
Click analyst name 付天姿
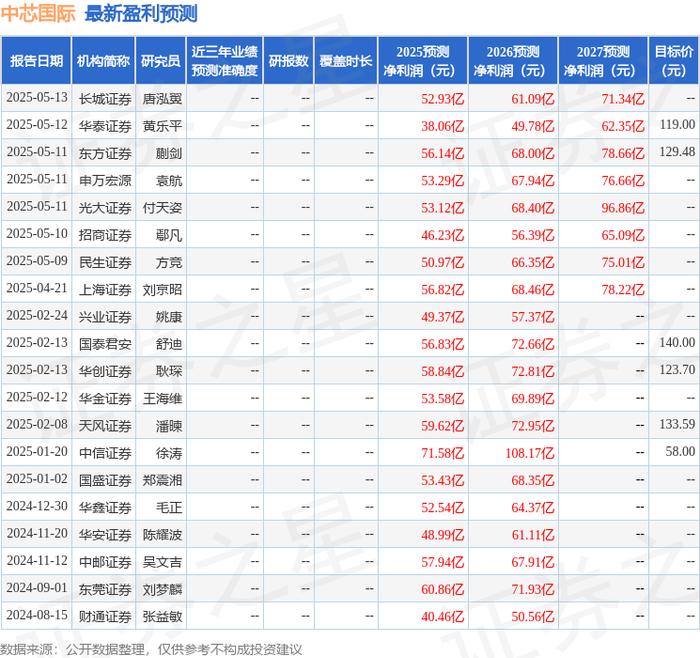click(162, 208)
